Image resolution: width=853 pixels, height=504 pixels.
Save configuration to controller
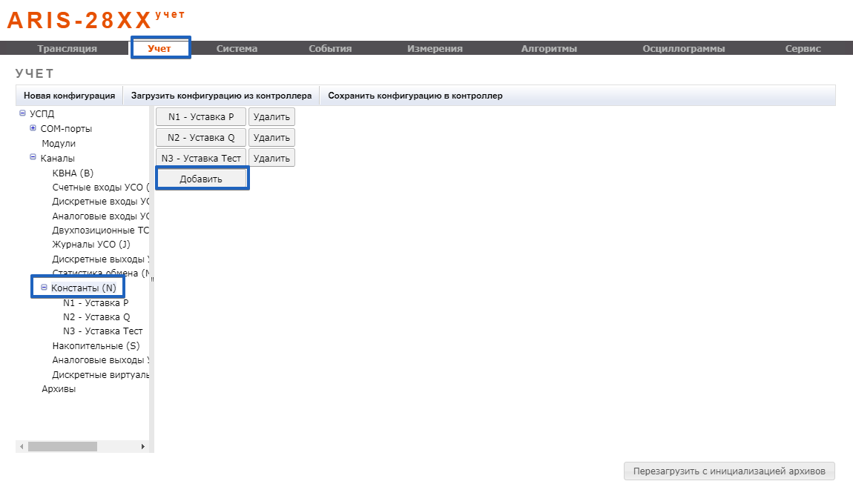tap(415, 96)
